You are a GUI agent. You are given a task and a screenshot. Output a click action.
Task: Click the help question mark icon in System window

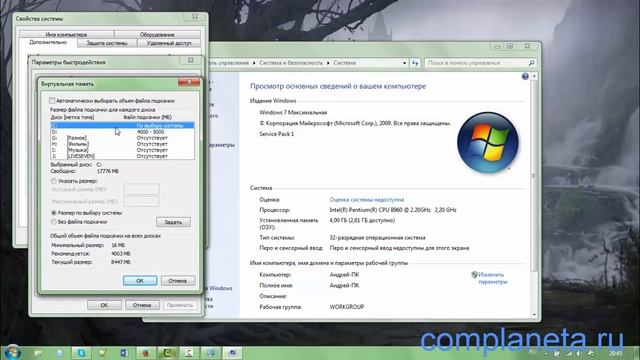525,76
